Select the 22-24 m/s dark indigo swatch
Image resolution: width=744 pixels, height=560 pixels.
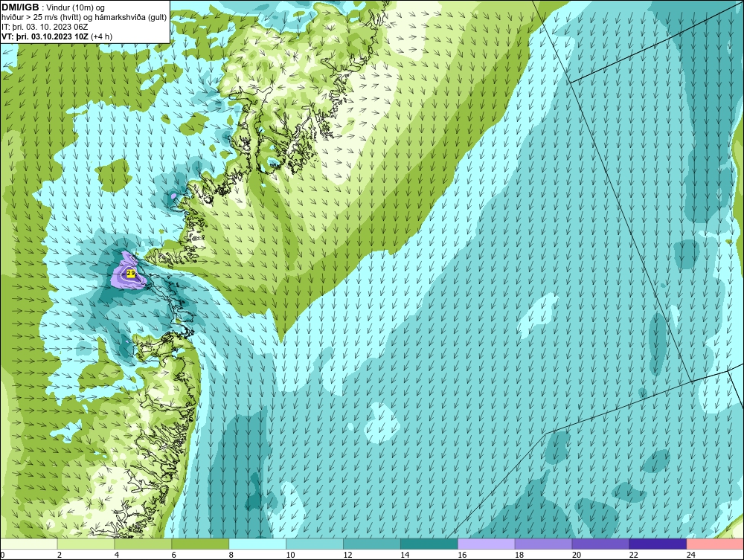658,544
